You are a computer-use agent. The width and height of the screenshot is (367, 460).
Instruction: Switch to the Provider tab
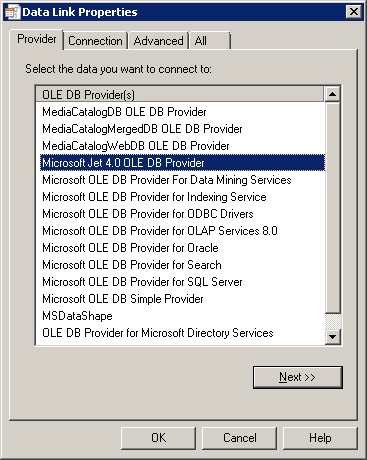coord(36,39)
